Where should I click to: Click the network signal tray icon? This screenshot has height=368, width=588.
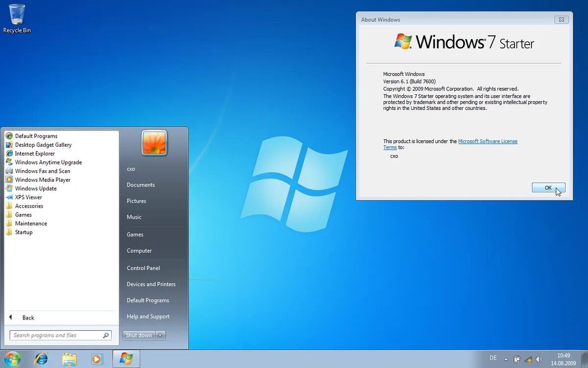tap(528, 359)
